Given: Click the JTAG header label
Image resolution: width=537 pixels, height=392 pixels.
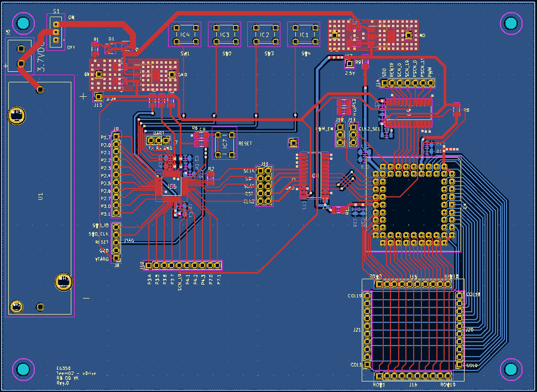Looking at the screenshot, I should [x=128, y=241].
